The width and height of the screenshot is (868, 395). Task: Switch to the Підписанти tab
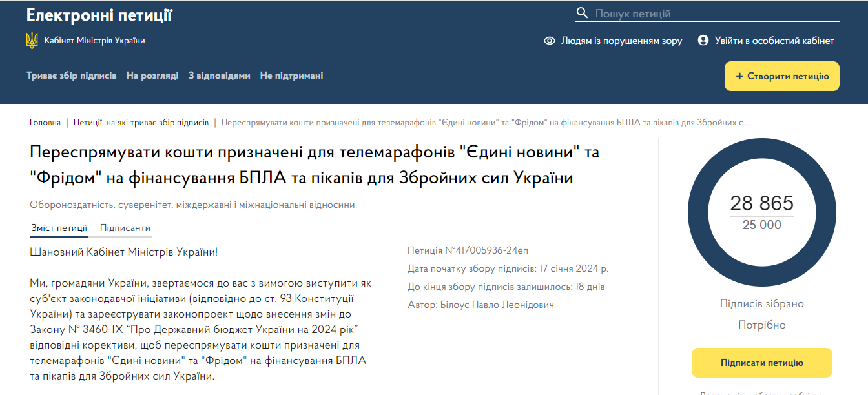(125, 228)
